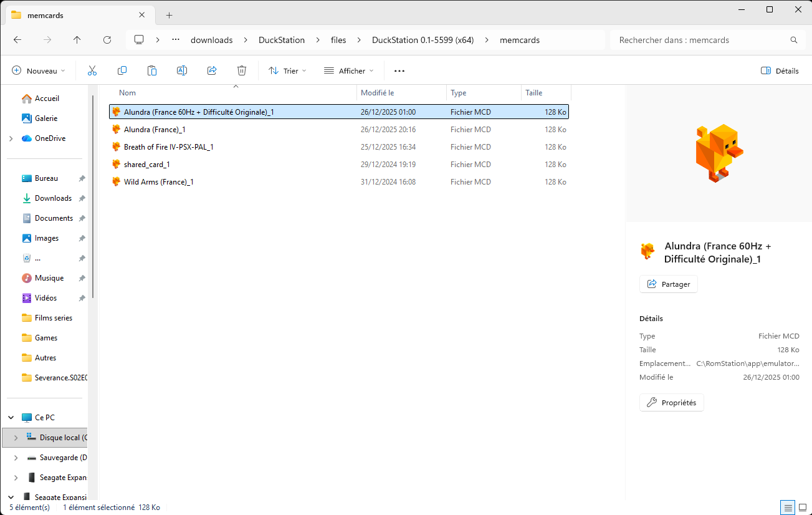Open the Afficher view dropdown
The width and height of the screenshot is (812, 515).
(349, 71)
